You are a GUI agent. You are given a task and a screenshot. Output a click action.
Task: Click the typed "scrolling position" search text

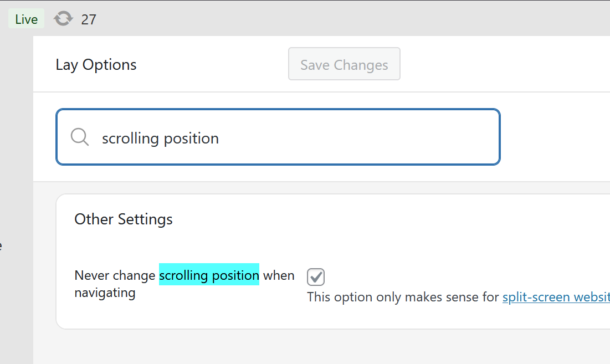[160, 138]
